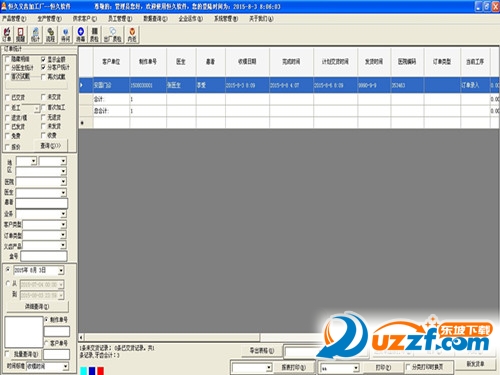Click the 提醒 reminder toolbar icon
Viewport: 500px width, 375px height.
[20, 35]
